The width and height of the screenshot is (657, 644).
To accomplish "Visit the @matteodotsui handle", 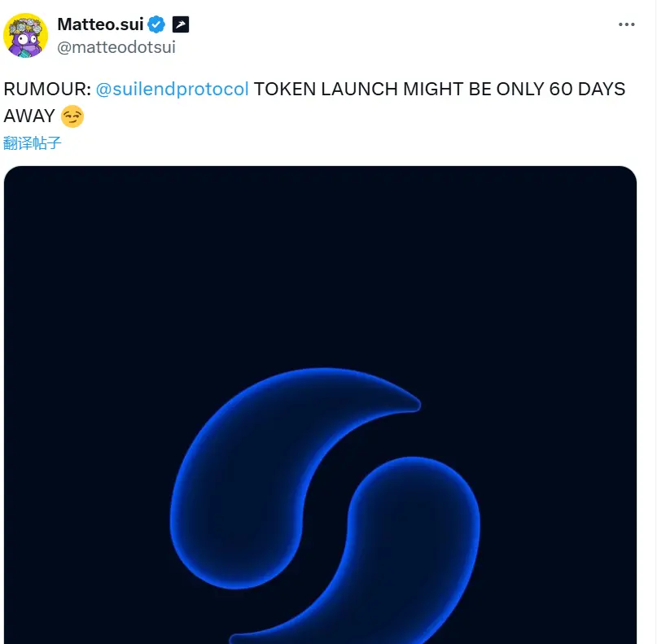I will pyautogui.click(x=116, y=47).
